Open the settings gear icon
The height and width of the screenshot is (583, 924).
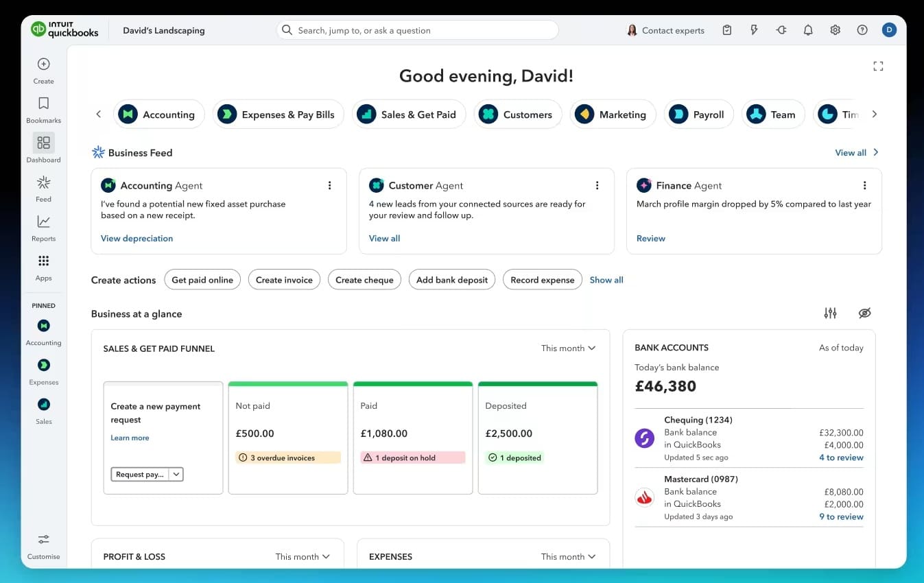coord(835,30)
